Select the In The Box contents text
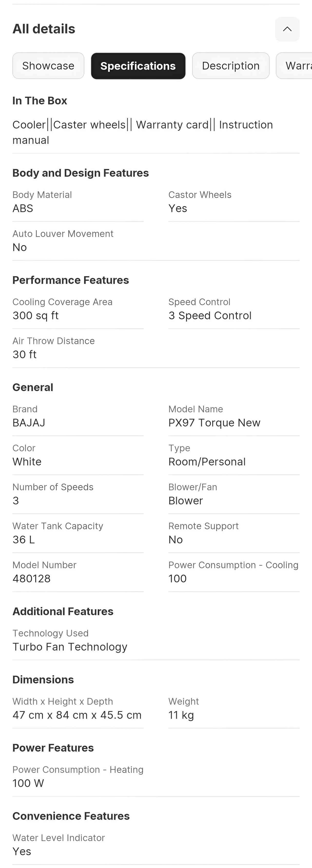The height and width of the screenshot is (868, 312). tap(143, 132)
